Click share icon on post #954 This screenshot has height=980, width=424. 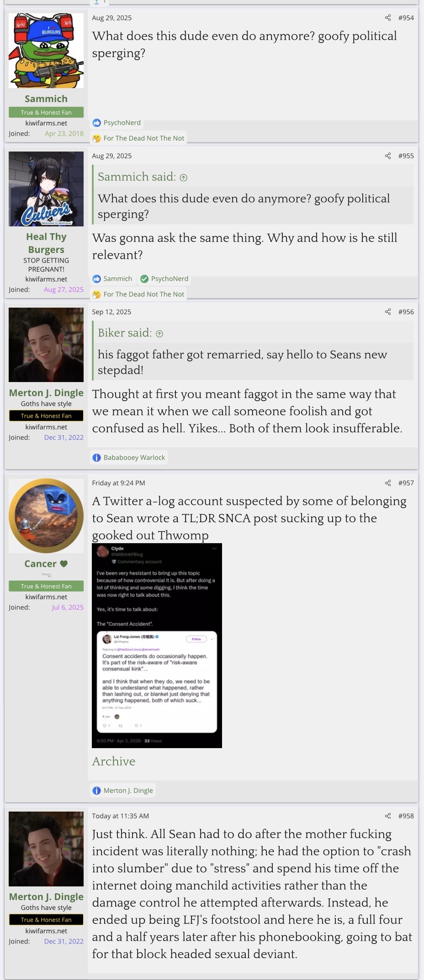coord(388,18)
